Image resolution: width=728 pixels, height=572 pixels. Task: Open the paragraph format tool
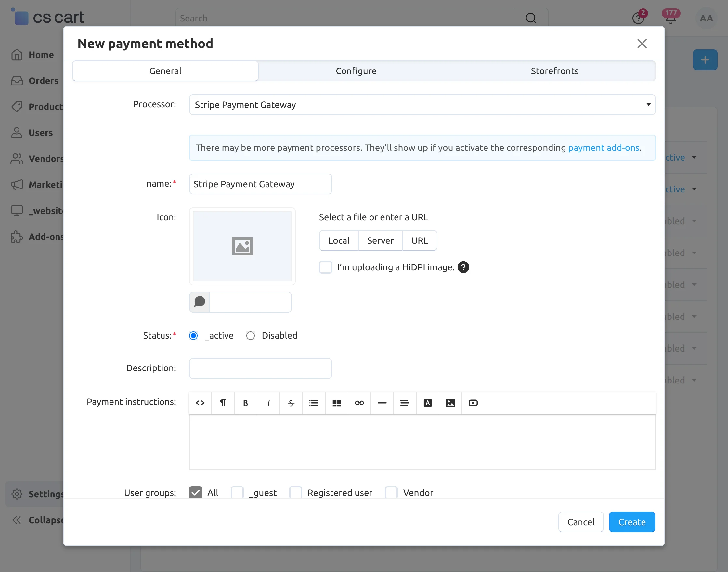coord(223,403)
